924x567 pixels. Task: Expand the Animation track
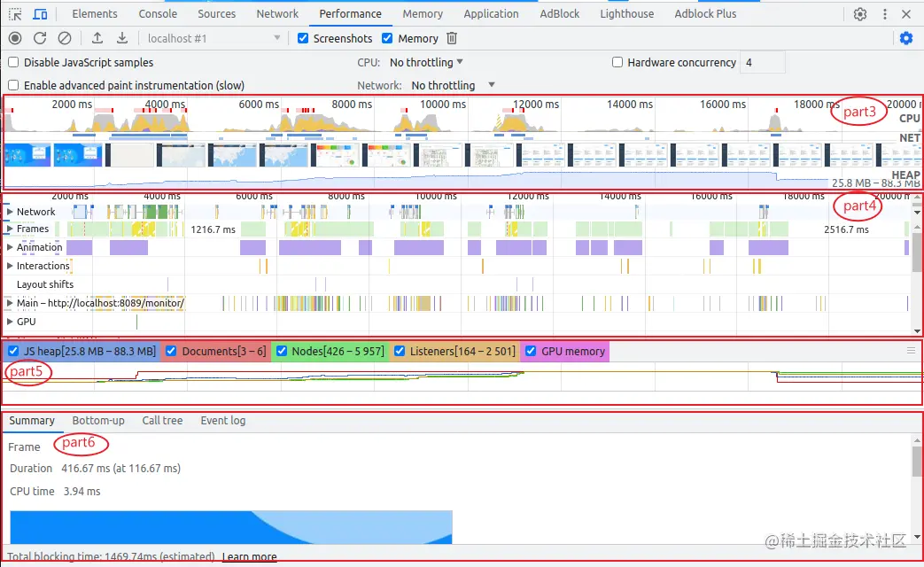click(x=10, y=247)
